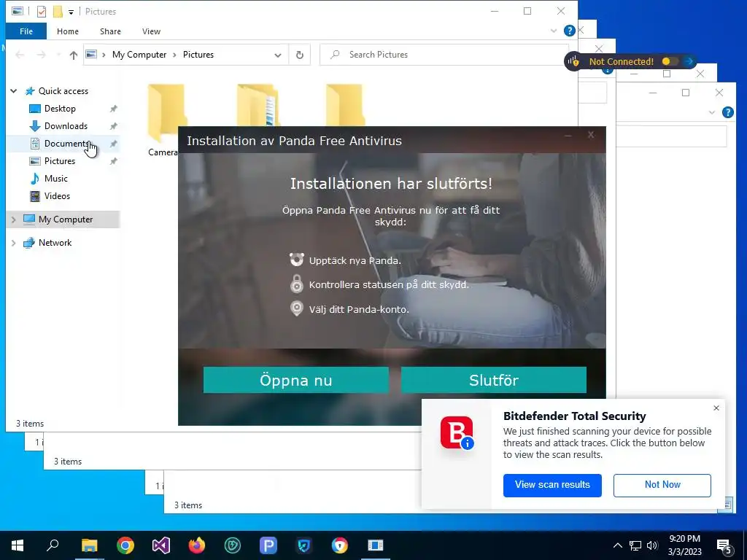Screen dimensions: 747x560
Task: Open the File tab in Pictures window
Action: [26, 31]
